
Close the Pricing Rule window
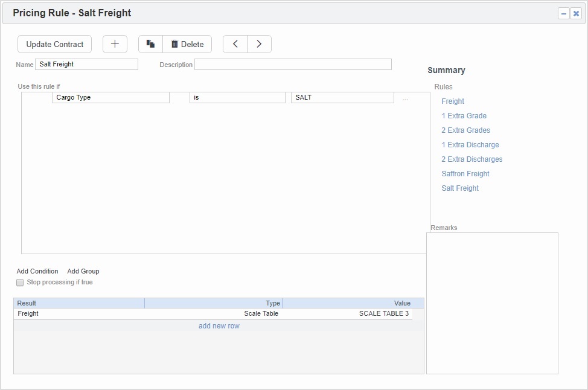[x=576, y=13]
